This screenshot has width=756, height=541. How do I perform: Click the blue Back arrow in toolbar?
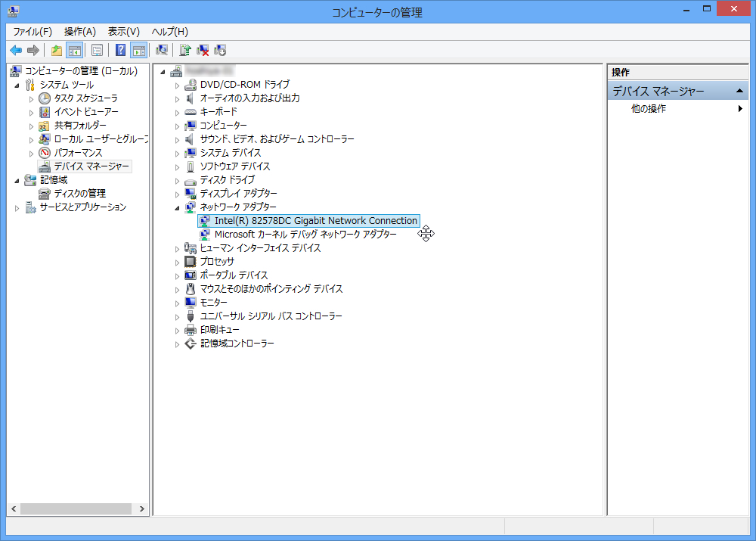pos(16,50)
